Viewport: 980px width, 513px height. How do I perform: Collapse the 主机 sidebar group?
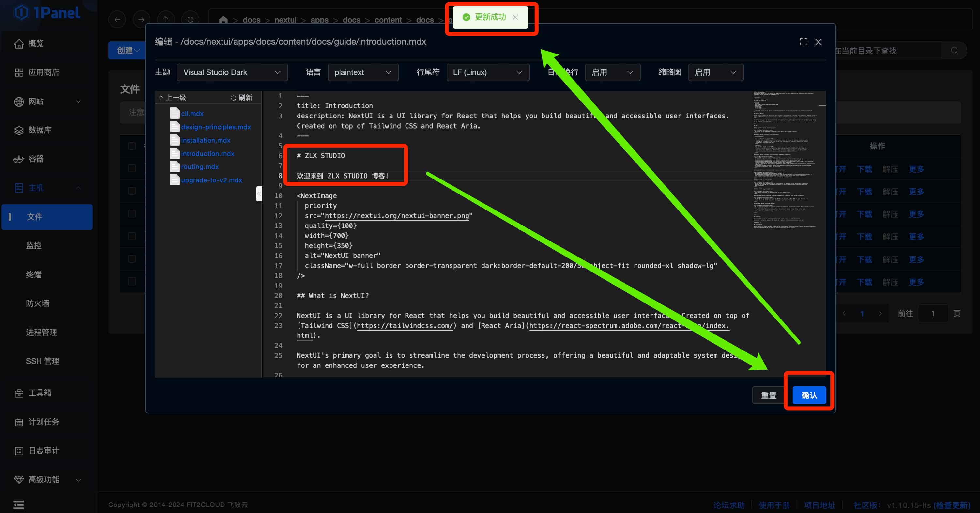(x=78, y=188)
